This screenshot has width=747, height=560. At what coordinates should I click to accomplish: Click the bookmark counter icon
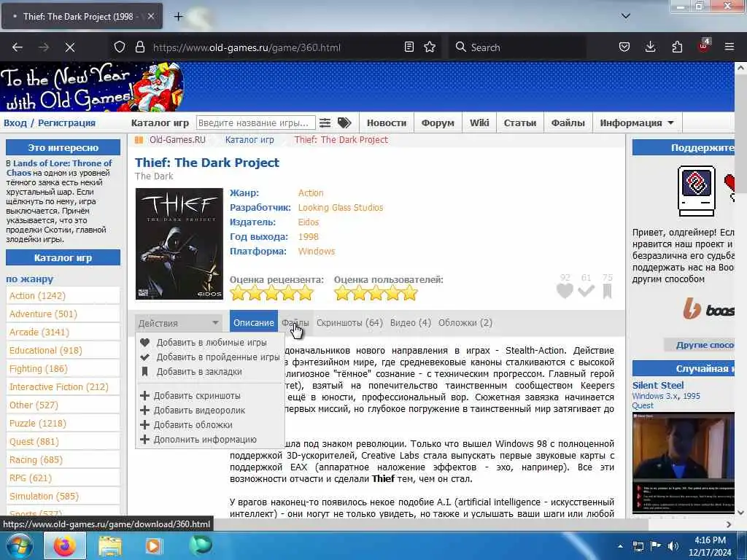(607, 291)
